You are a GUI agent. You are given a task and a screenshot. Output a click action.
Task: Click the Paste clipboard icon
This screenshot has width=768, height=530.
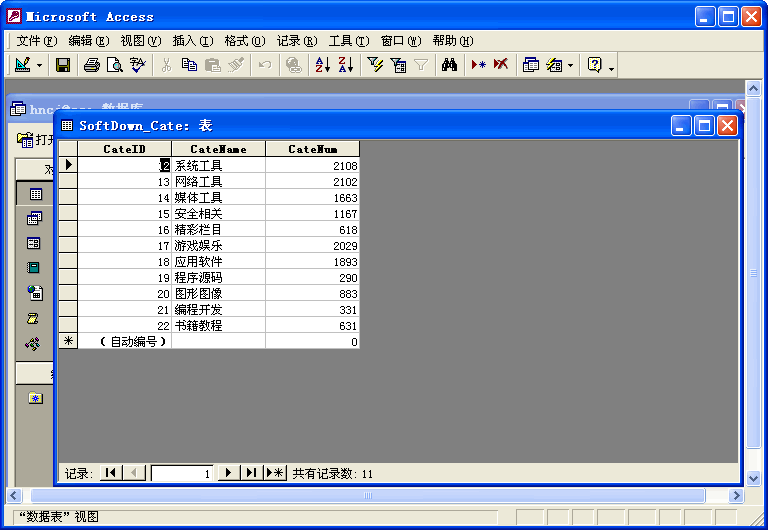(213, 65)
